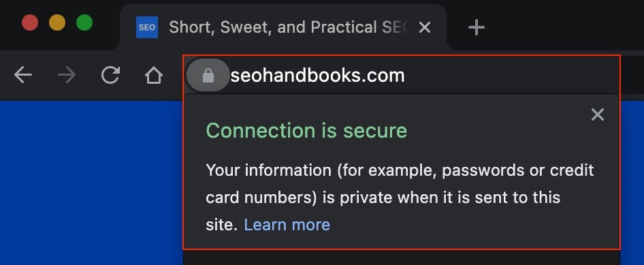The height and width of the screenshot is (265, 644).
Task: Select the Short, Sweet, and Practical SEO tab
Action: [x=283, y=27]
